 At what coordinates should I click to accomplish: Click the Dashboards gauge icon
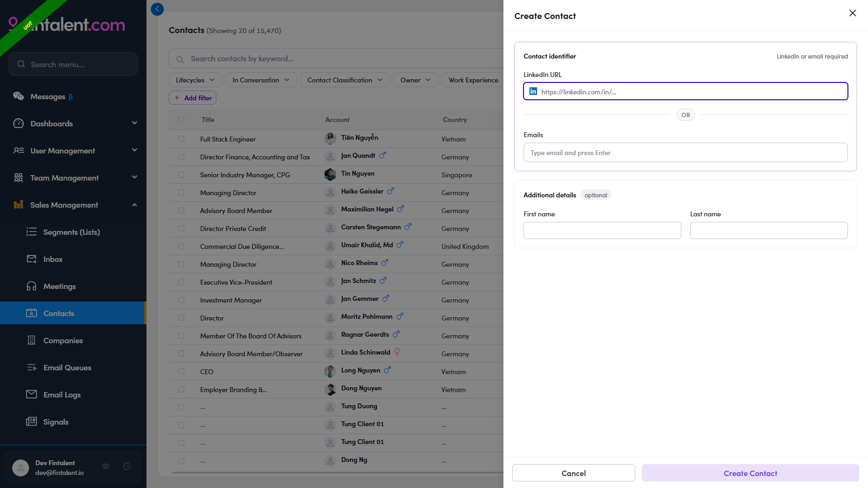(18, 123)
